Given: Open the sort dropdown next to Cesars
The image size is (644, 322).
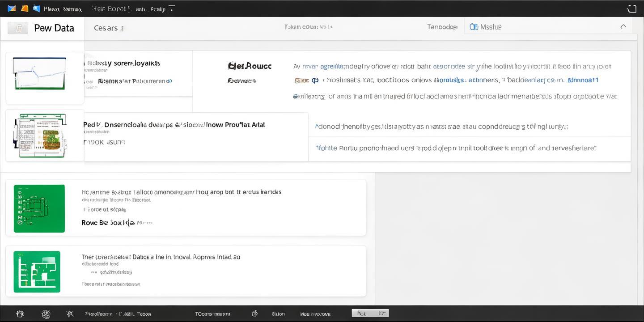Looking at the screenshot, I should coord(123,28).
